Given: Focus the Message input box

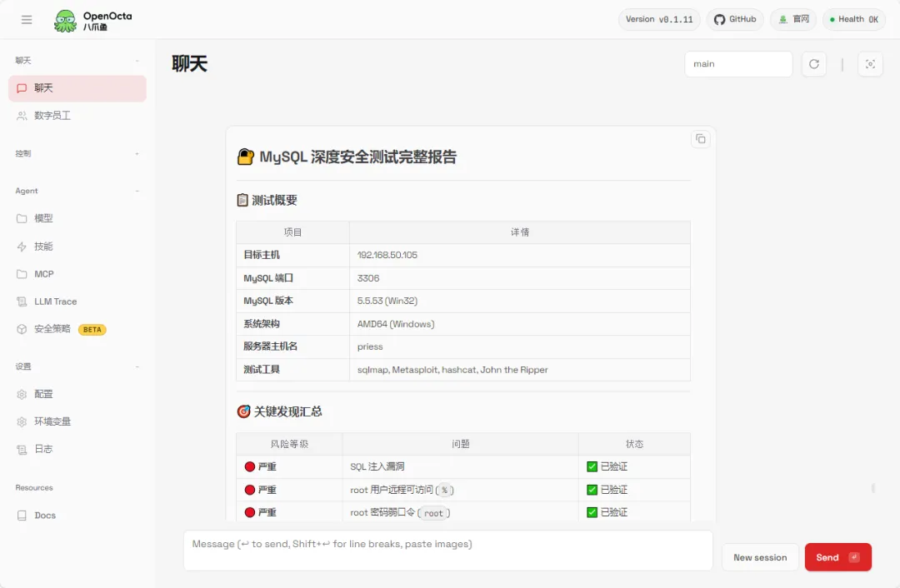Looking at the screenshot, I should 447,551.
